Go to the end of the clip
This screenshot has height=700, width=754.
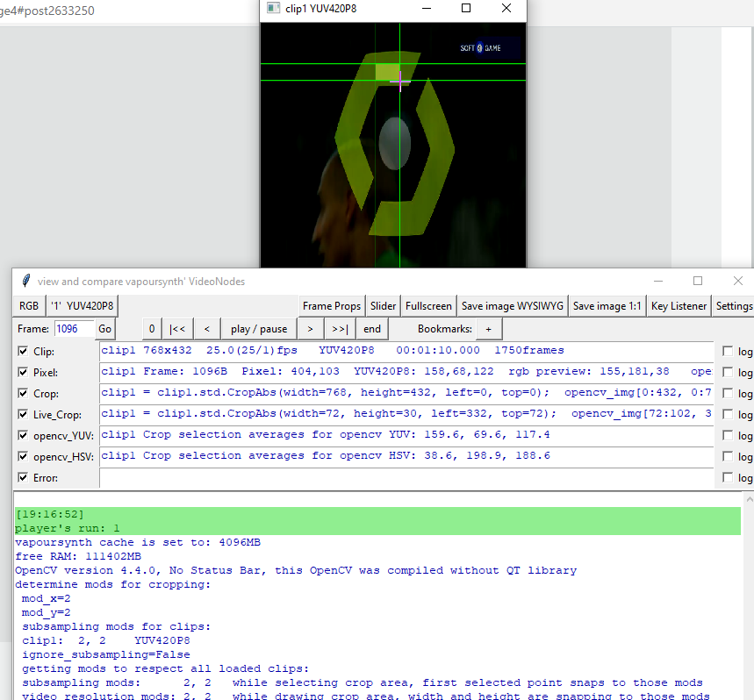pyautogui.click(x=372, y=329)
